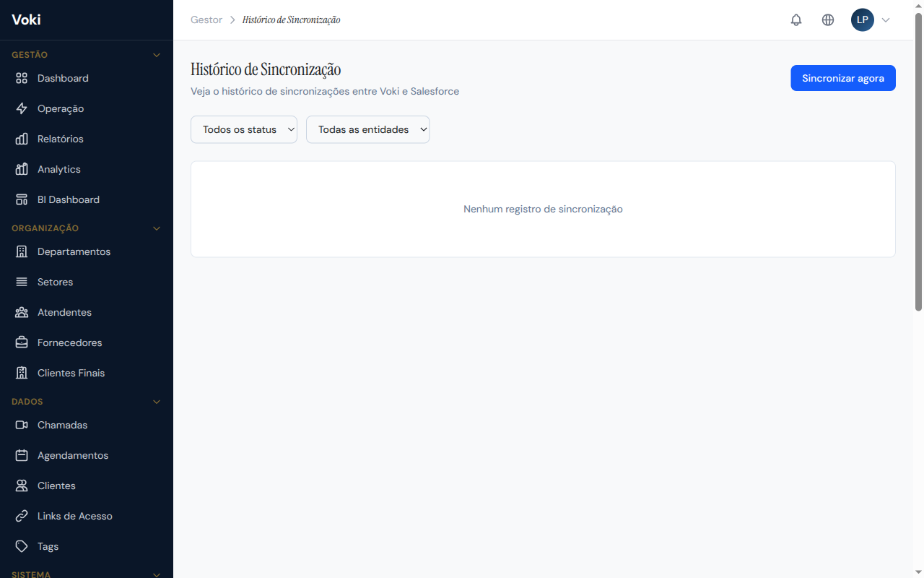Open the 'Todas as entidades' dropdown
The width and height of the screenshot is (924, 578).
click(x=368, y=129)
